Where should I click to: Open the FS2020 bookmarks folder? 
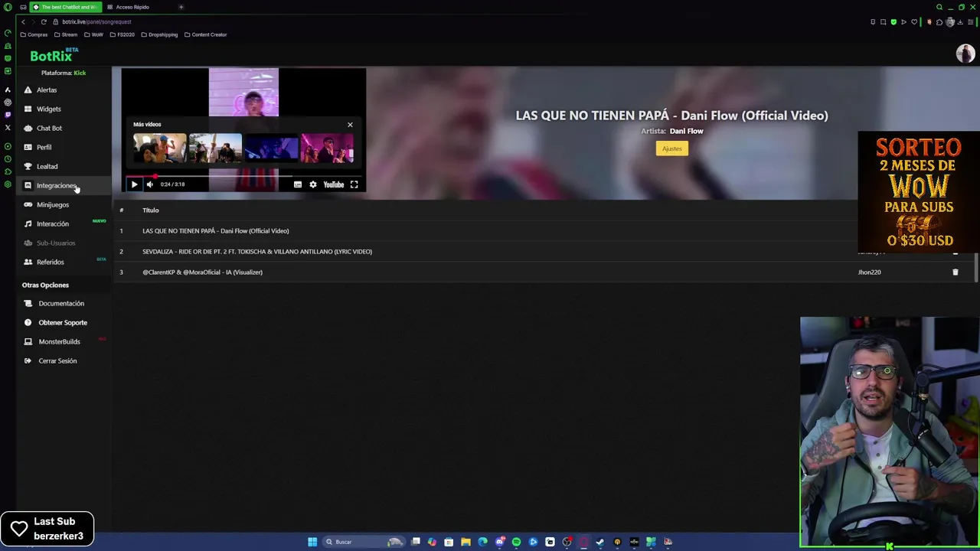122,34
